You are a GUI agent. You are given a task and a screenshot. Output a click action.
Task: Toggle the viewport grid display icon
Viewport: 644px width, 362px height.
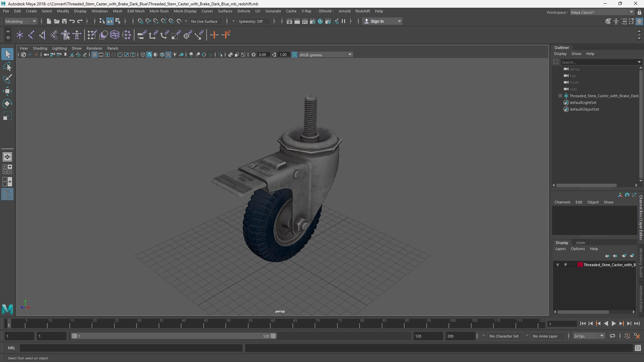(95, 55)
